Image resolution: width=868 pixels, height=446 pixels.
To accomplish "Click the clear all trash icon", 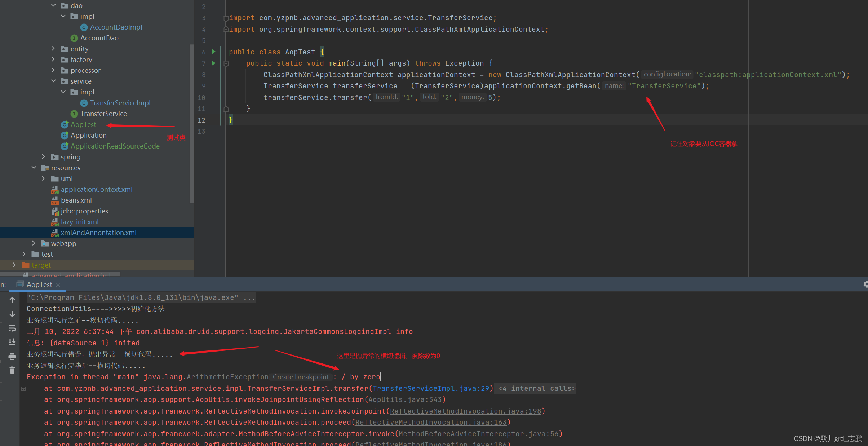I will 12,370.
